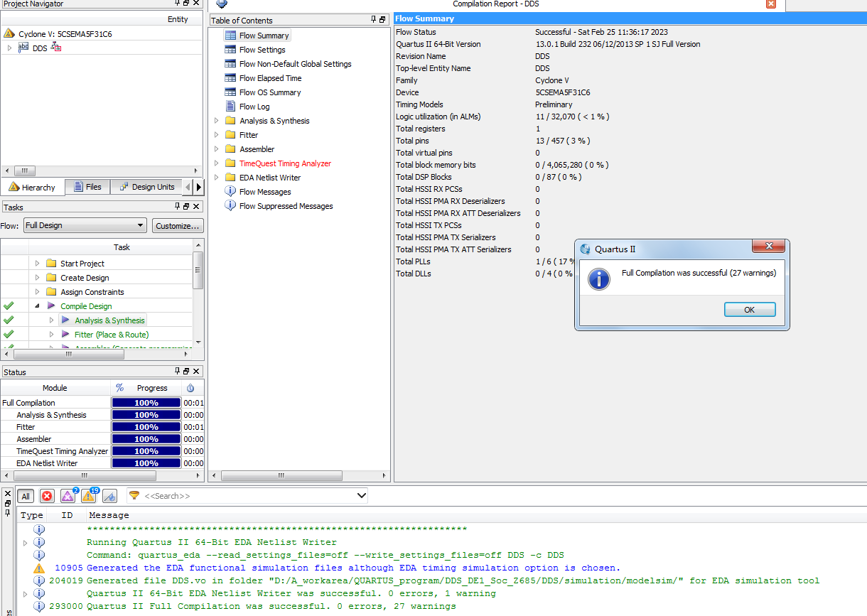Switch to the Files tab

87,187
